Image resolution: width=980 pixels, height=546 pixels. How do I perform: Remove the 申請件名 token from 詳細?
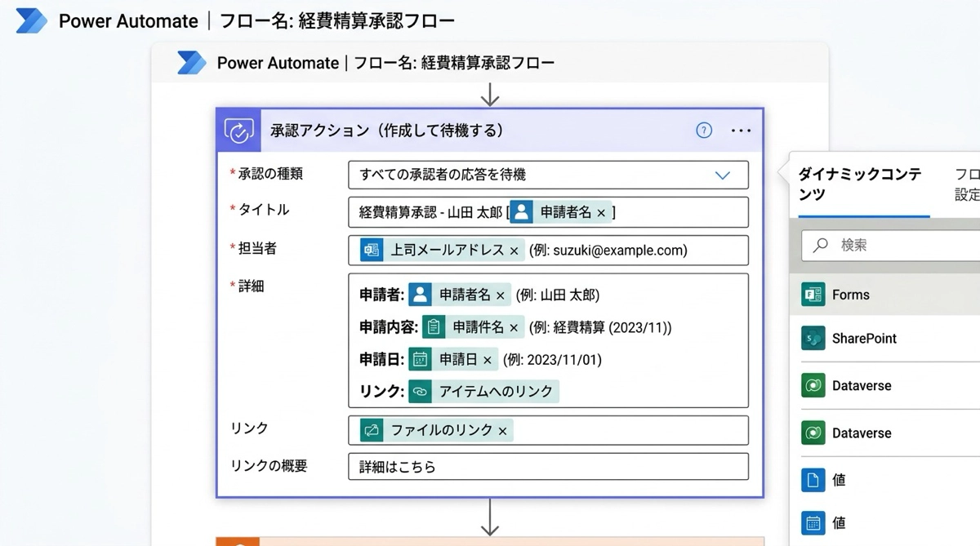coord(514,328)
